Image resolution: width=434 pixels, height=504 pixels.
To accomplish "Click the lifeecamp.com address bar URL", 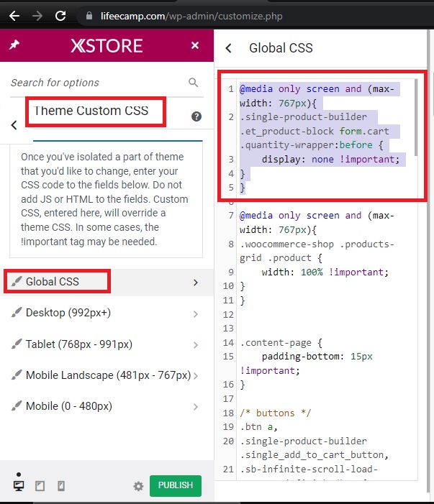I will tap(191, 16).
